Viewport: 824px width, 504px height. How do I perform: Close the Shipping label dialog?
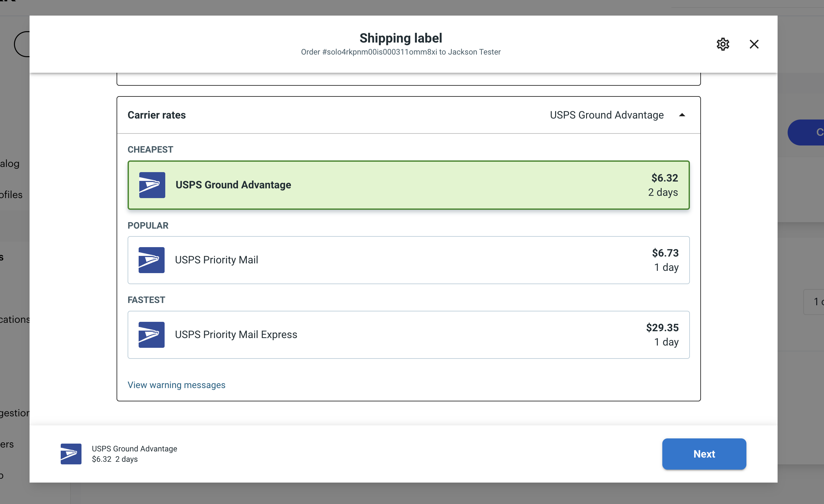[x=754, y=44]
